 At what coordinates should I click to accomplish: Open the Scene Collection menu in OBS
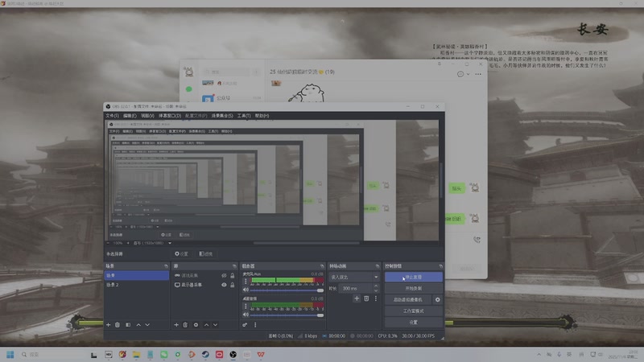tap(222, 116)
